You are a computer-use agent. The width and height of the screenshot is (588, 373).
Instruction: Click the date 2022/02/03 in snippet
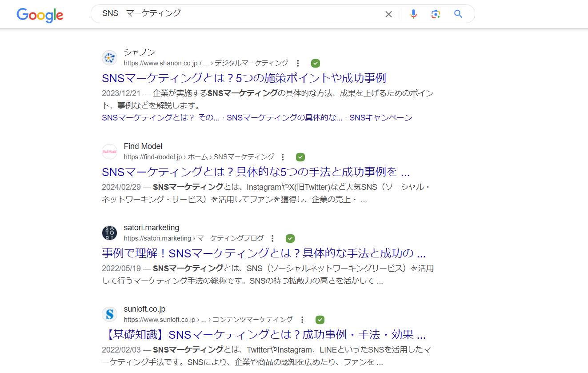[x=121, y=349]
